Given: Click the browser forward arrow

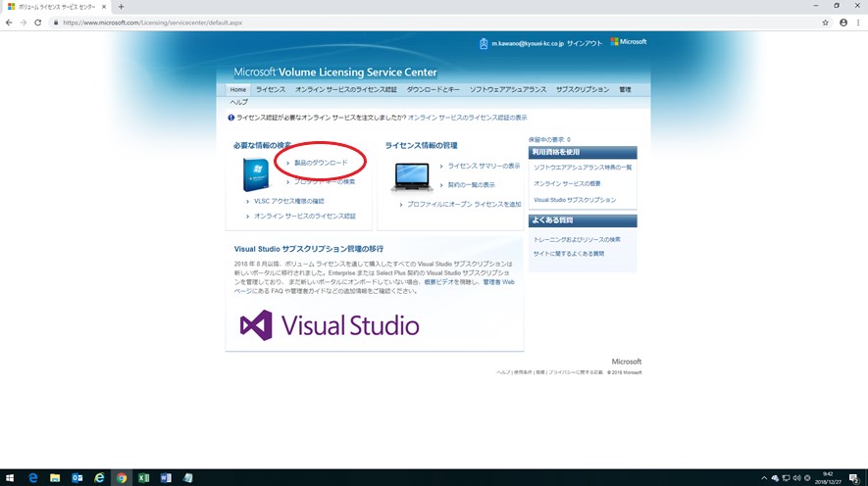Looking at the screenshot, I should 24,23.
